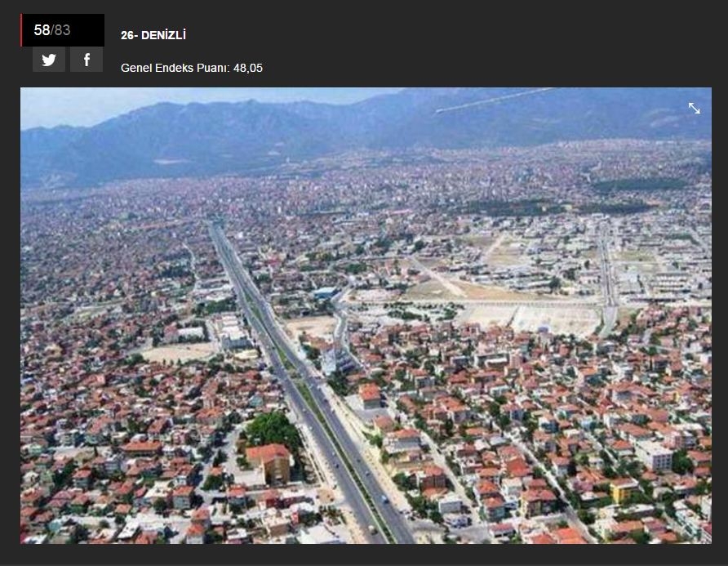
Task: Click the total count 83 in the counter
Action: [x=62, y=30]
